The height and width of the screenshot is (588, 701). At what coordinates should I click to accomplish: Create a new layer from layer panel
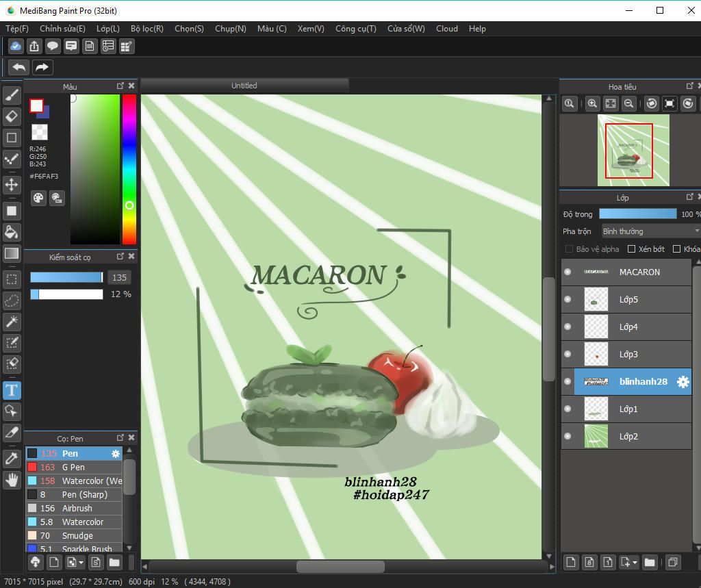(x=571, y=562)
